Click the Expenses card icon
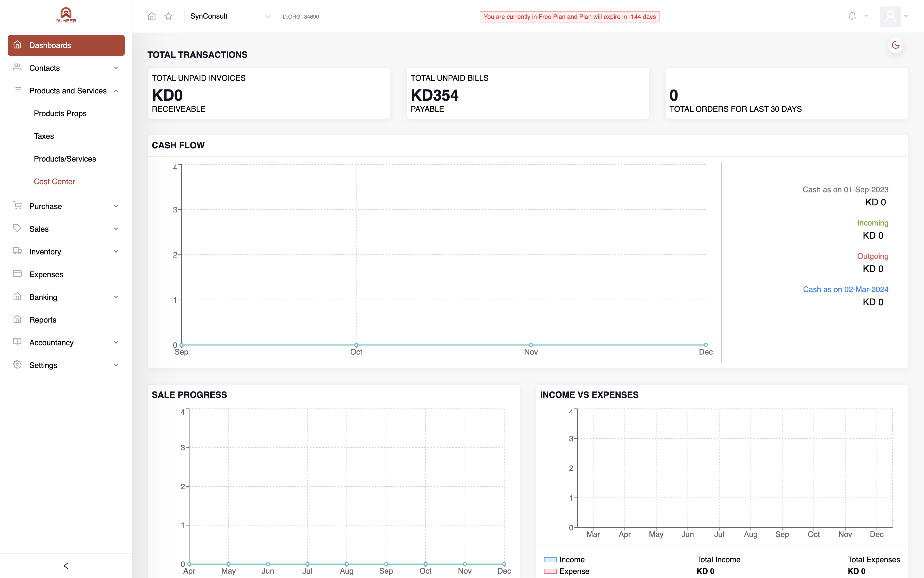 (17, 274)
